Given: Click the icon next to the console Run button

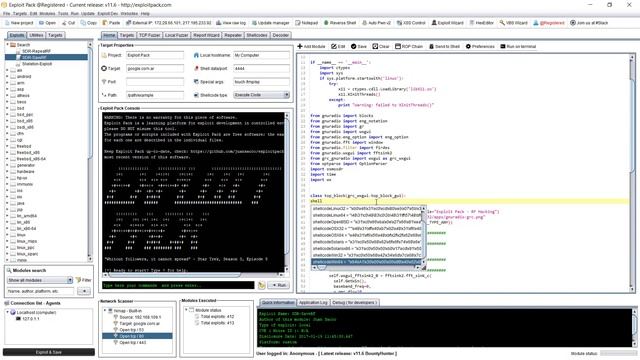Looking at the screenshot, I should pyautogui.click(x=262, y=285).
